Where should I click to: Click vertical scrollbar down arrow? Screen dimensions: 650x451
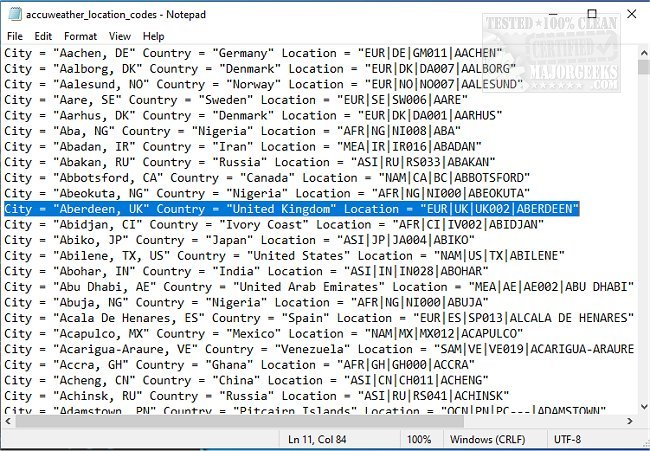pos(644,407)
